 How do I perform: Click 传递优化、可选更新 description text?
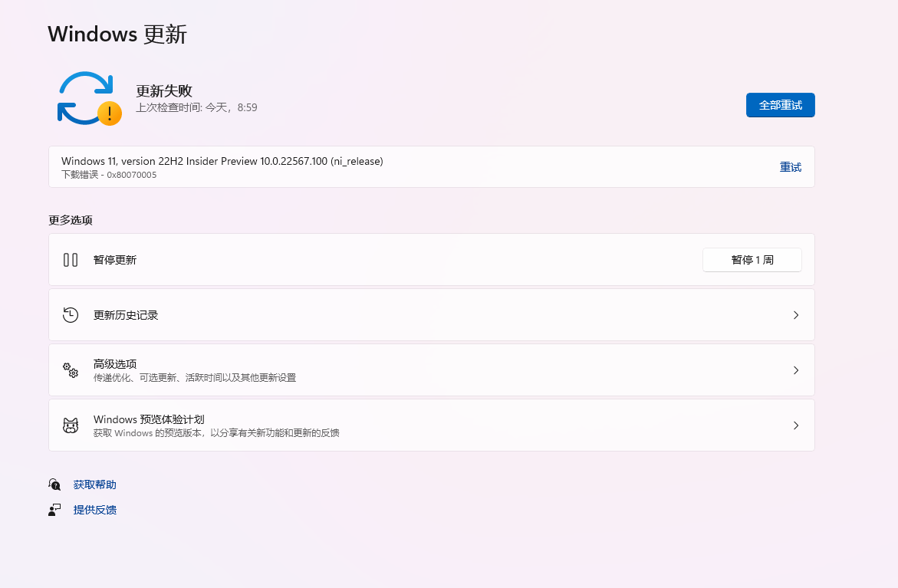click(195, 378)
